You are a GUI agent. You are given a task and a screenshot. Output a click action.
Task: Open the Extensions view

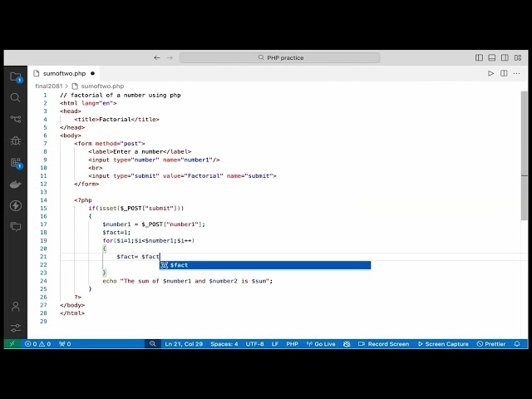15,162
